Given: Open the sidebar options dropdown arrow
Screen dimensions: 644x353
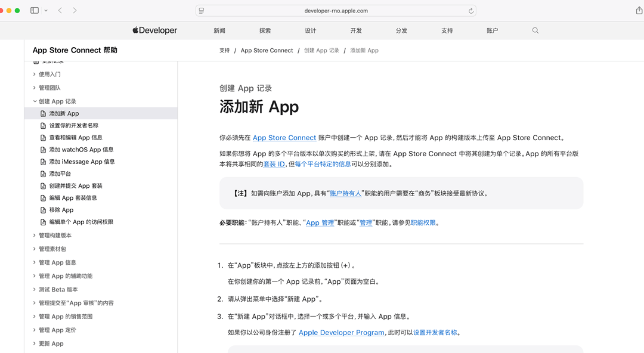Looking at the screenshot, I should (46, 10).
